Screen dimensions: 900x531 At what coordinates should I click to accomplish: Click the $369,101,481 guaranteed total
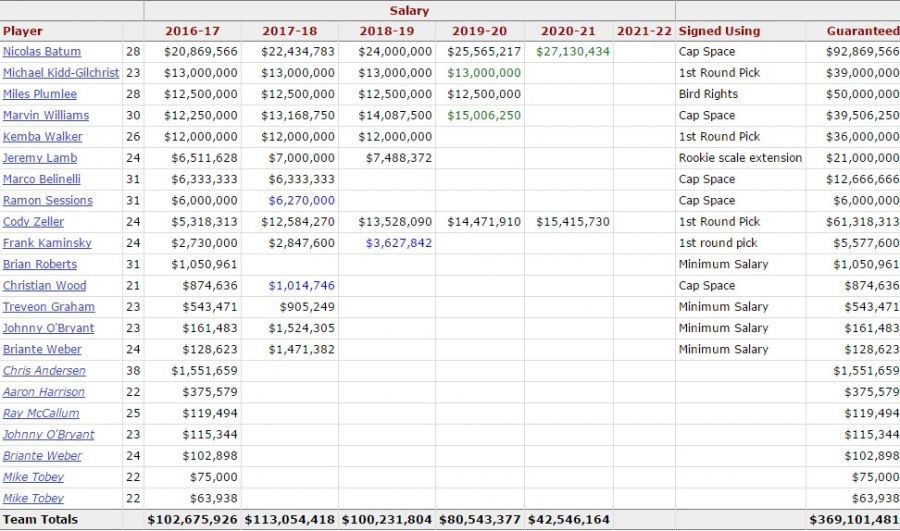(855, 520)
